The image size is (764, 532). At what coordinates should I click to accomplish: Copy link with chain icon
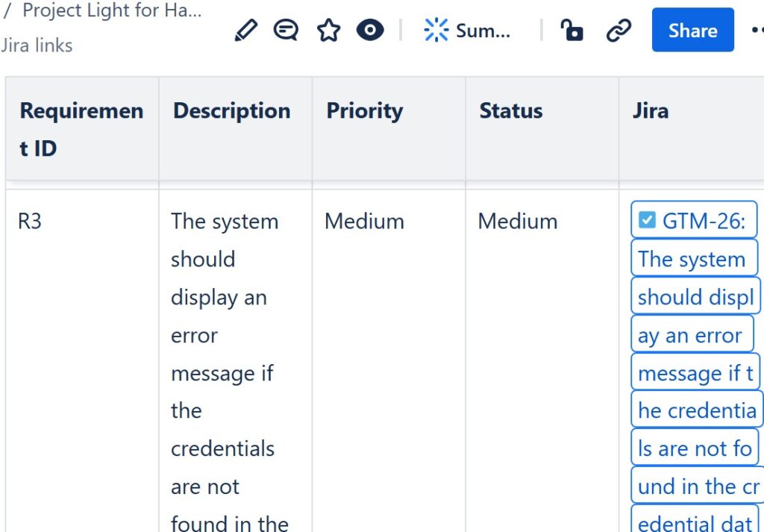[x=619, y=30]
